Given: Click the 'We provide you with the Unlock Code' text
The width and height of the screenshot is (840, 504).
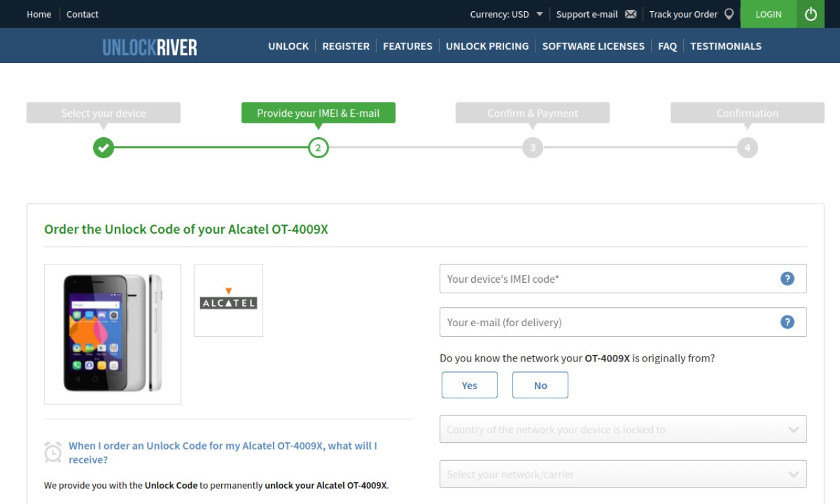Looking at the screenshot, I should (x=217, y=486).
